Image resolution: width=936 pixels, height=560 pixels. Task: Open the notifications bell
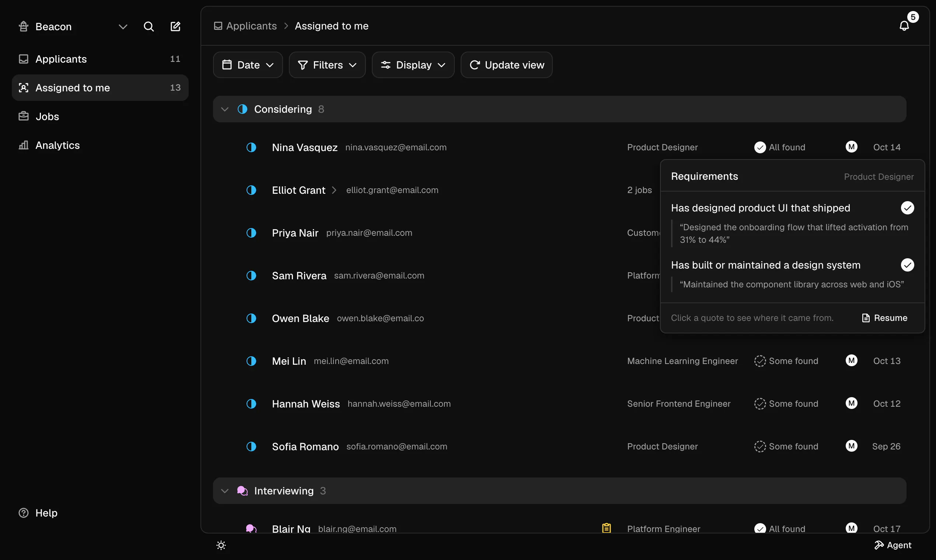(x=904, y=26)
